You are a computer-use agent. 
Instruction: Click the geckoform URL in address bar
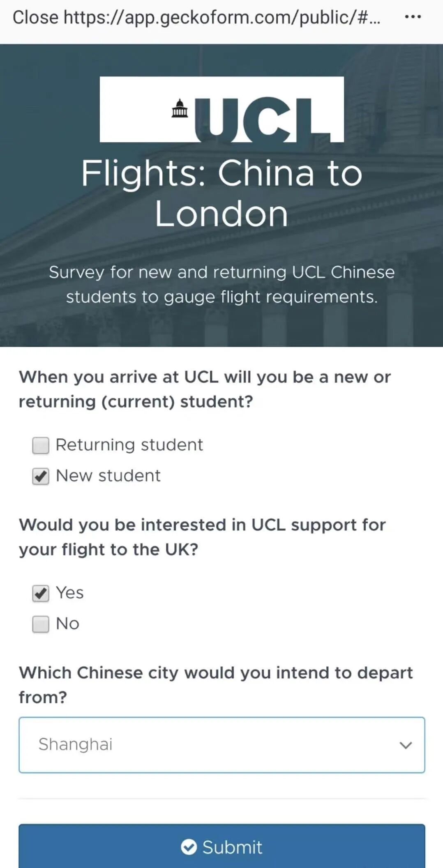222,17
